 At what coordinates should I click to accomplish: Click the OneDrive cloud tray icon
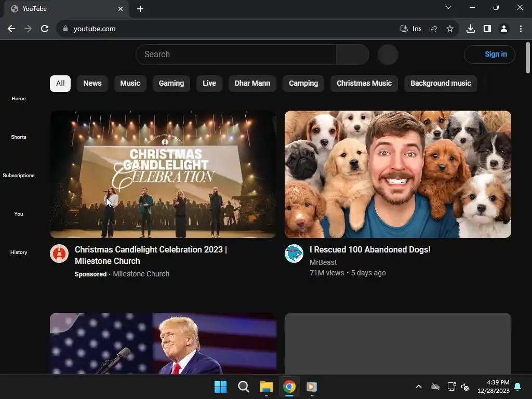click(x=435, y=387)
